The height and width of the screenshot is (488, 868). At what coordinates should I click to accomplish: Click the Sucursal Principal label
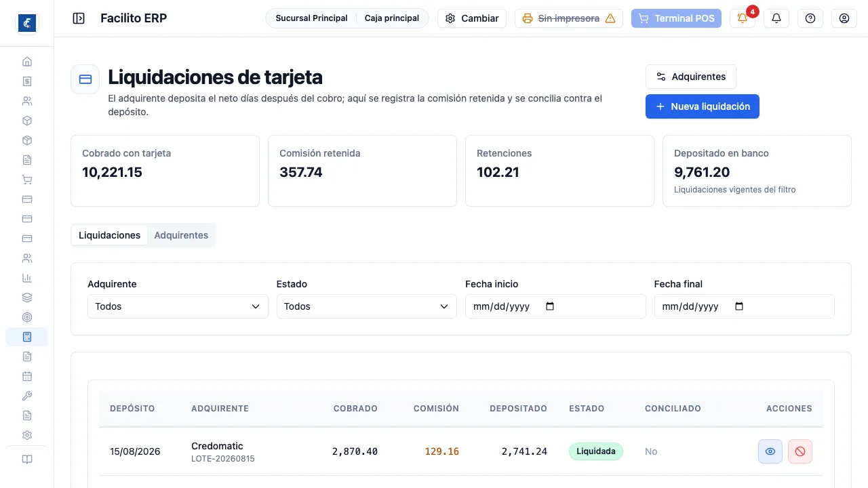click(311, 18)
